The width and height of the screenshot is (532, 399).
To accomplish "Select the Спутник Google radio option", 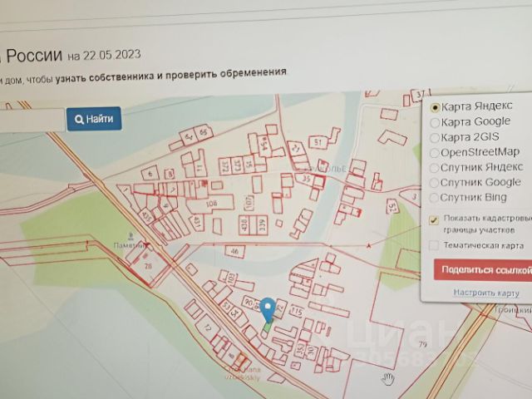I will pyautogui.click(x=434, y=183).
